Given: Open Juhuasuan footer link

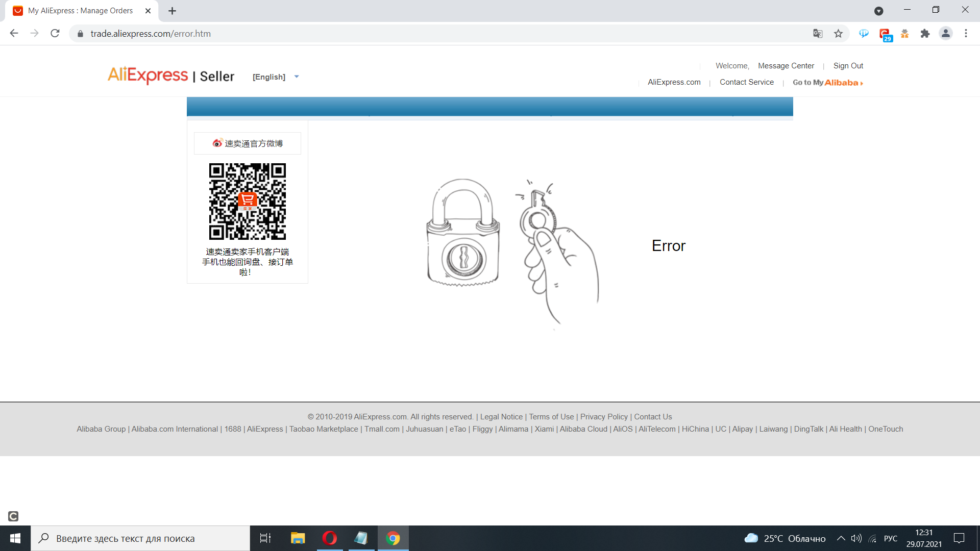Looking at the screenshot, I should [x=424, y=429].
